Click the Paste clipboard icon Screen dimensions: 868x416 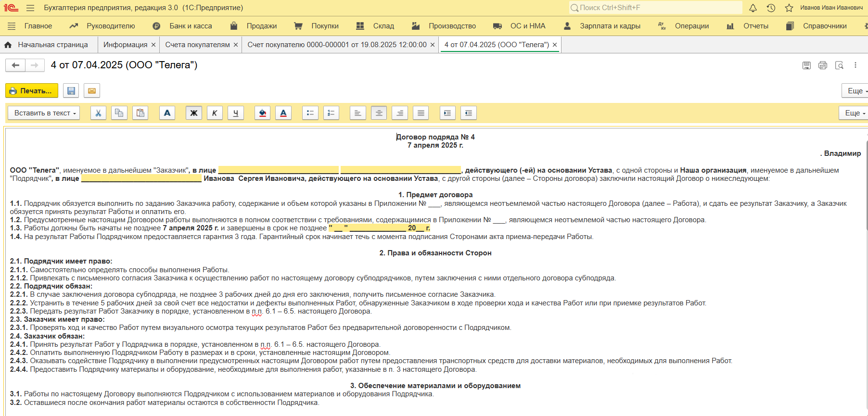click(x=140, y=113)
